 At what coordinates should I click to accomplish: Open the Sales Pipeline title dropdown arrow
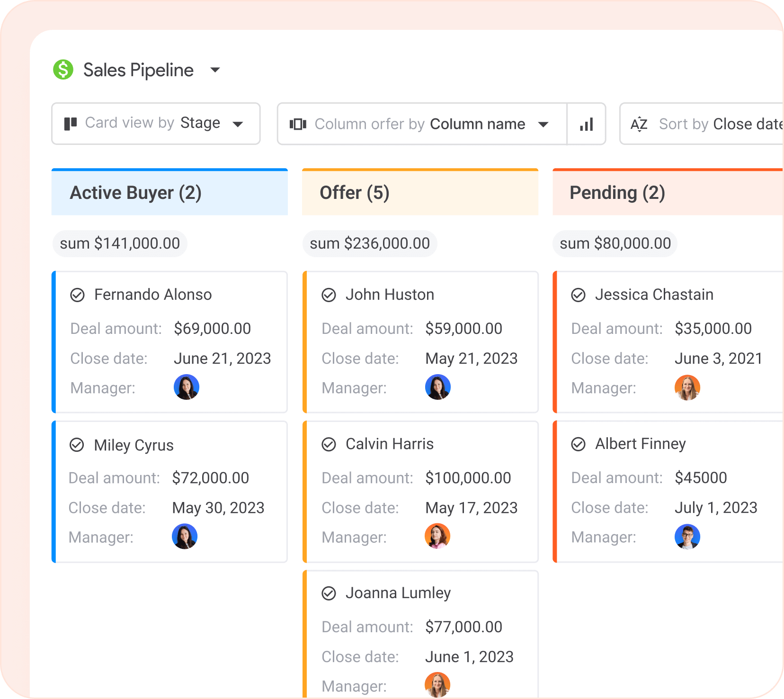pyautogui.click(x=215, y=70)
